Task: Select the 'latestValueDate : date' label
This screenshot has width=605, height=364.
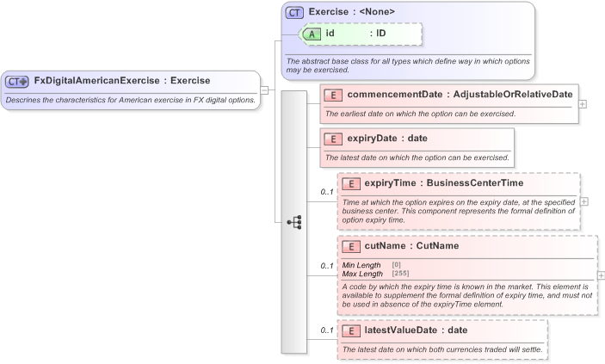Action: tap(416, 330)
